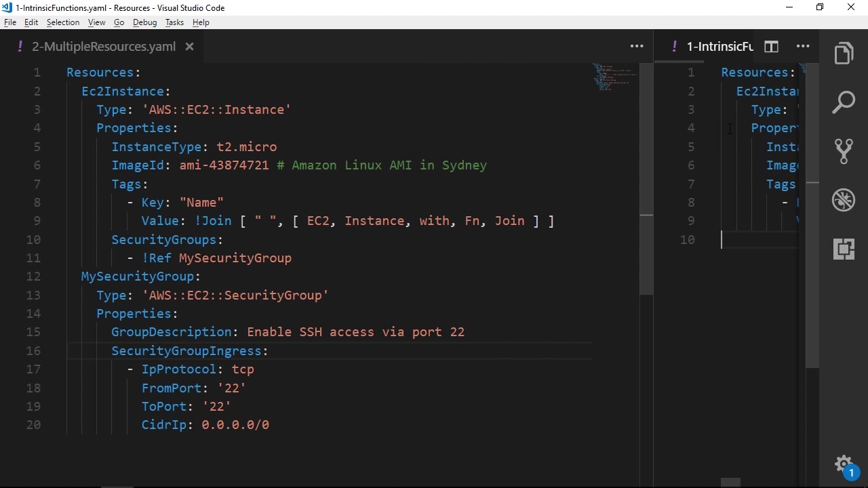This screenshot has width=868, height=488.
Task: Open the Search view in the activity bar
Action: tap(844, 102)
